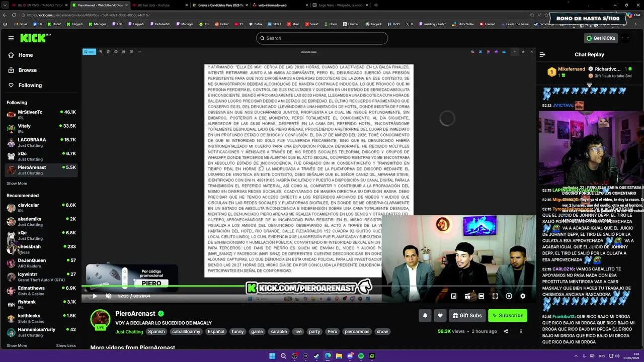Open Icywintrr recommended channel
Screen dimensions: 644x362
[x=41, y=277]
